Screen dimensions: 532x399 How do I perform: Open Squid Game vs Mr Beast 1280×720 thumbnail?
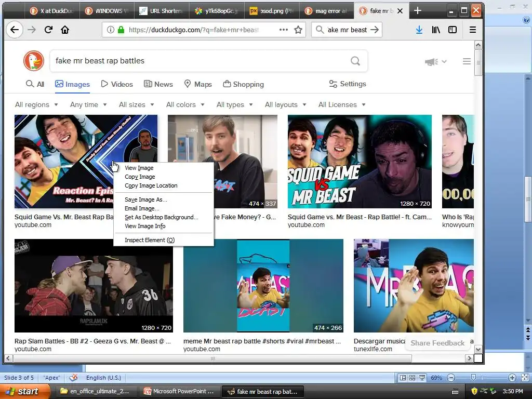(x=360, y=162)
